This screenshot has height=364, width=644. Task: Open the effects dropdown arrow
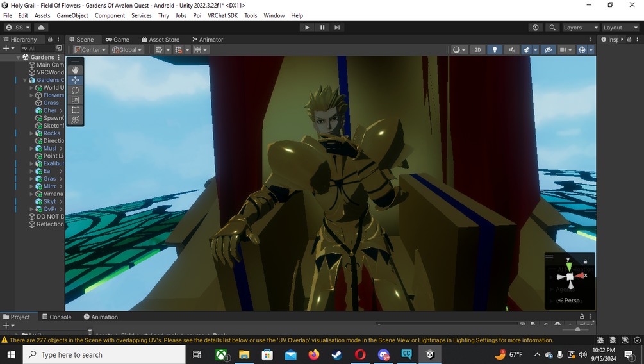[535, 50]
